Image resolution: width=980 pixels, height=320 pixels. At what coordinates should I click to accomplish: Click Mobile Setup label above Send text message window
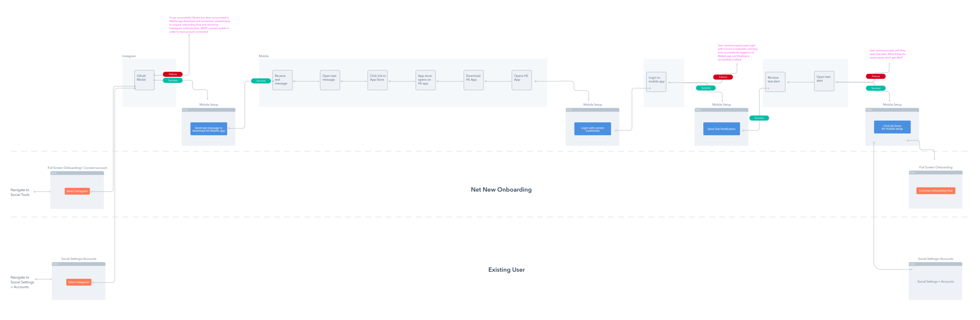[209, 105]
